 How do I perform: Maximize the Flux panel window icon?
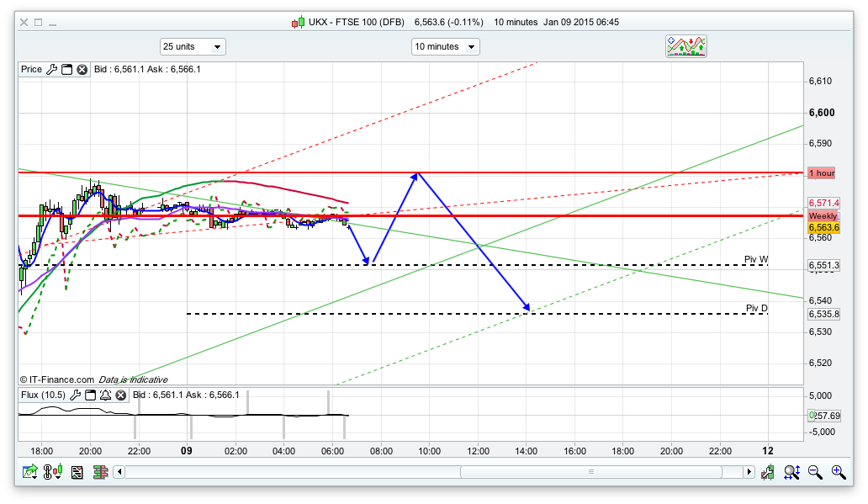point(90,395)
